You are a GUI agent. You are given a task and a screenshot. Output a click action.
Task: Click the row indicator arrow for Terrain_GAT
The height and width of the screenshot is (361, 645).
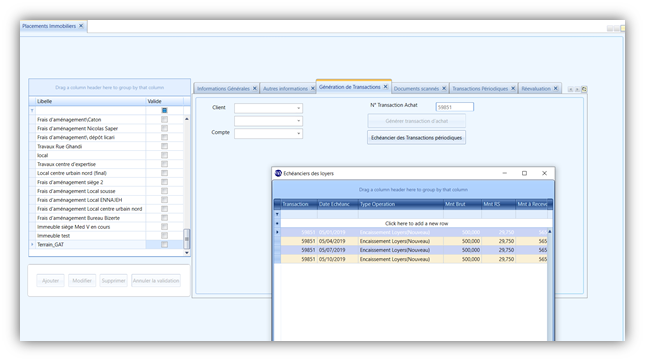point(32,245)
